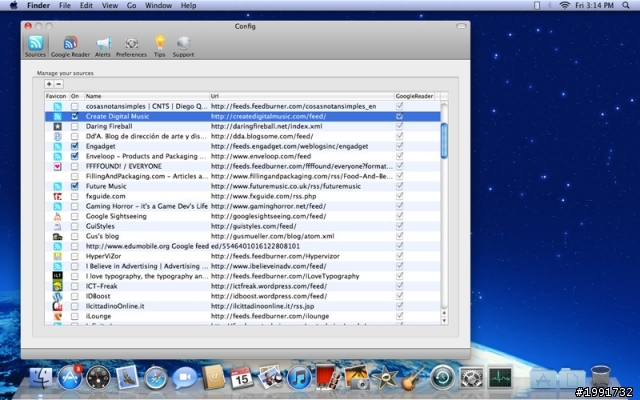Disable the Future Music source checkbox
Viewport: 640px width, 400px height.
tap(74, 186)
